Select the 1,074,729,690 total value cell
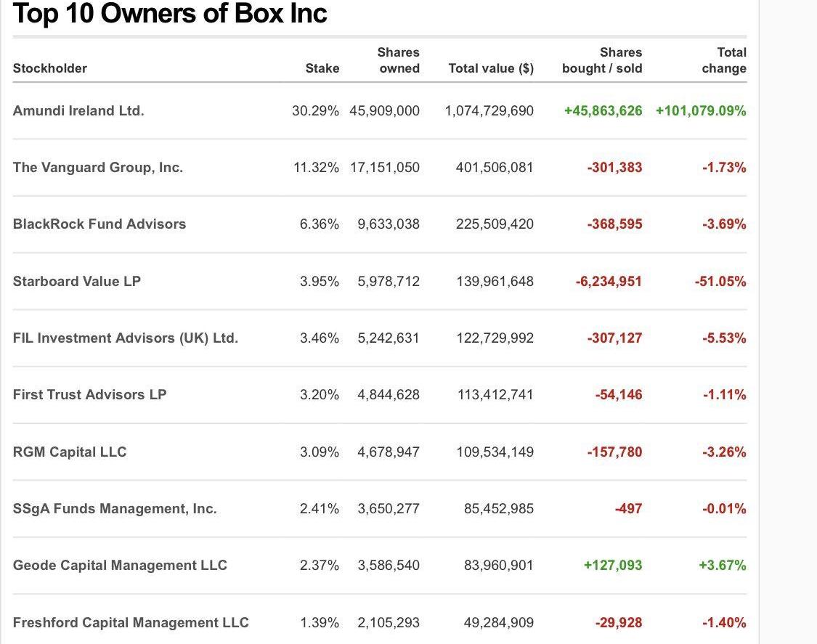The image size is (817, 644). click(489, 111)
